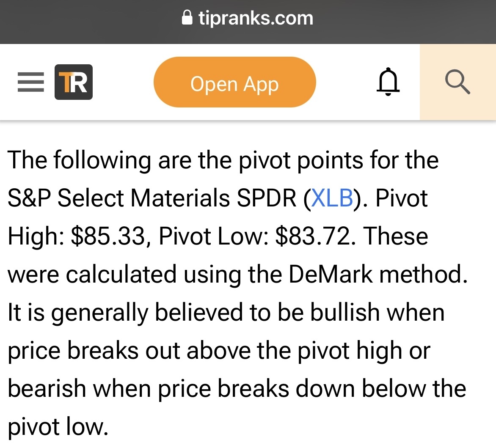
Task: Select the tipranks.com address bar URL
Action: pyautogui.click(x=256, y=18)
